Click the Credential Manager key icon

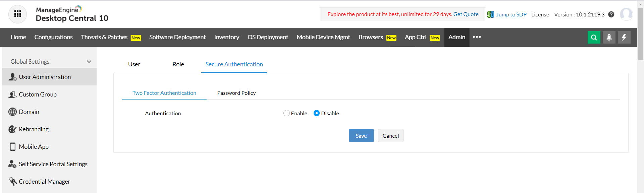[x=13, y=181]
